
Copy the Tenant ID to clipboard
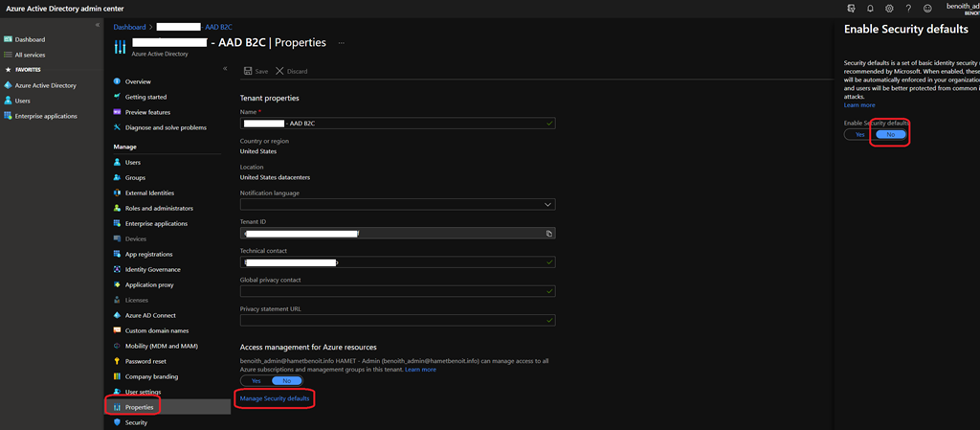pyautogui.click(x=548, y=233)
